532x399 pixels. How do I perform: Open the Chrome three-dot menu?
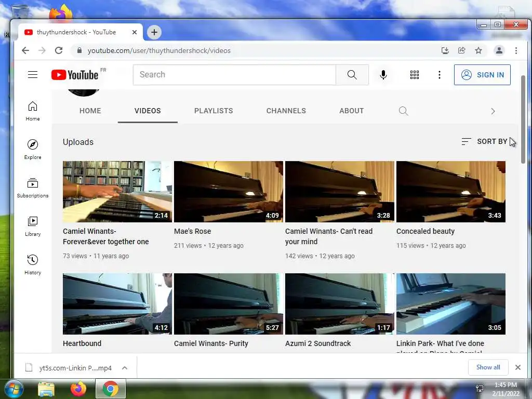tap(516, 50)
